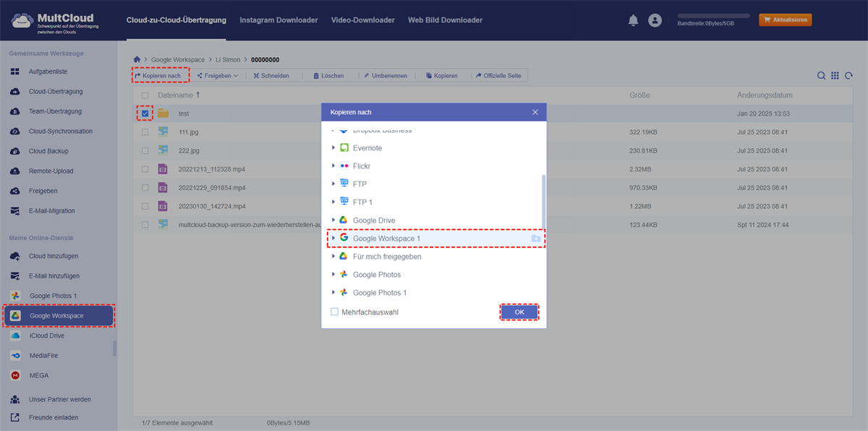This screenshot has height=431, width=868.
Task: Open the Freigeben dropdown in toolbar
Action: [x=217, y=75]
